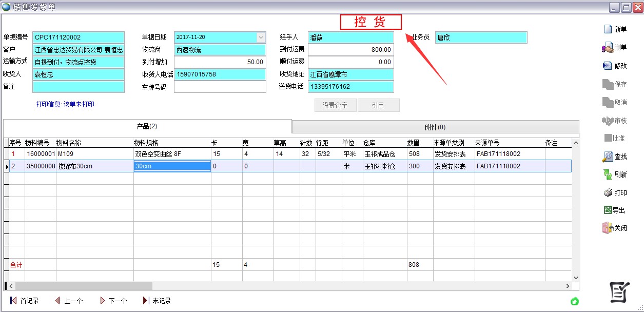This screenshot has height=312, width=644.
Task: Go to 首记录 (first record)
Action: [24, 301]
